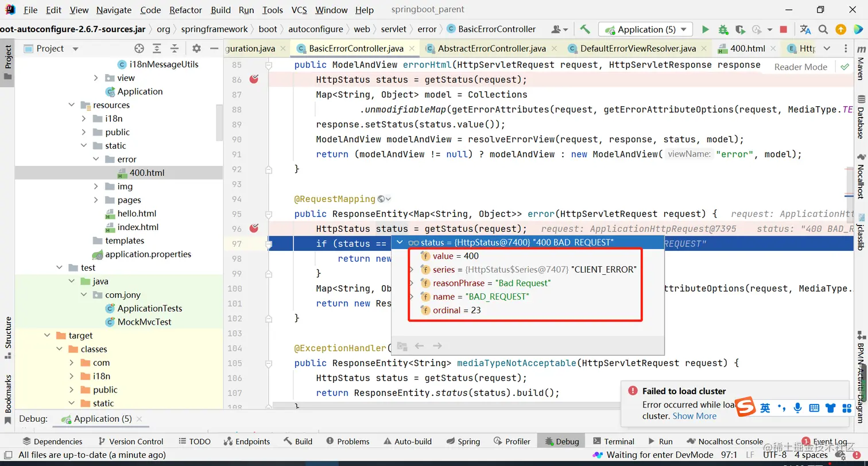
Task: Expand the img folder
Action: pyautogui.click(x=96, y=187)
